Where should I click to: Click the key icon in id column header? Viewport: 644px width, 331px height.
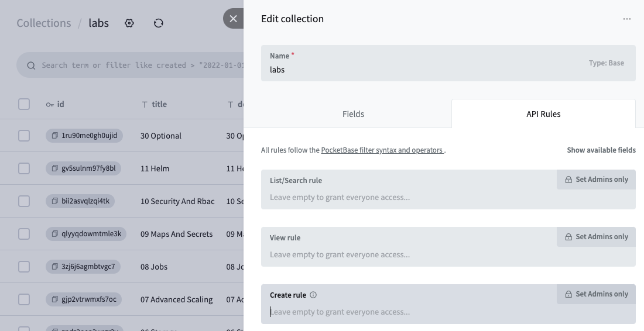[50, 105]
